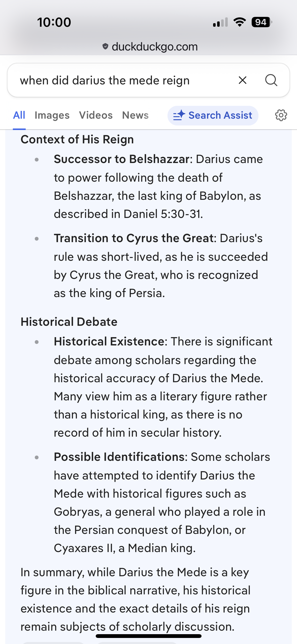Tap the "Historical Debate" heading
Viewport: 297px width, 644px height.
click(69, 322)
